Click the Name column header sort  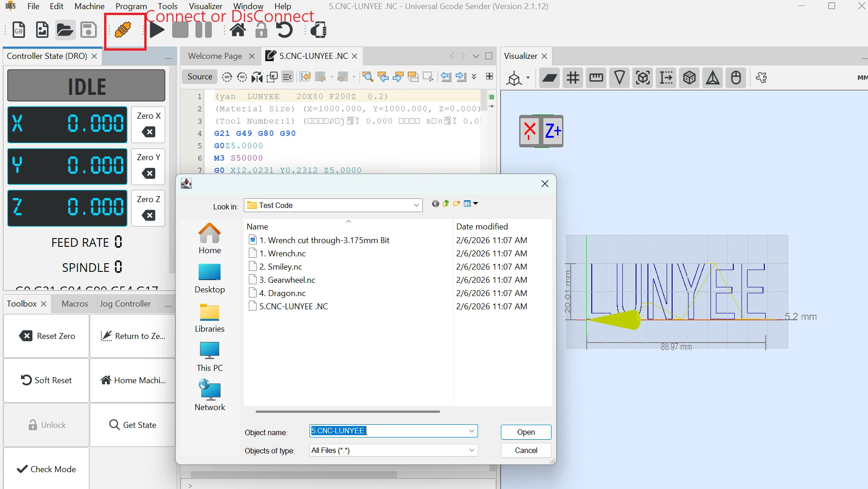(348, 226)
